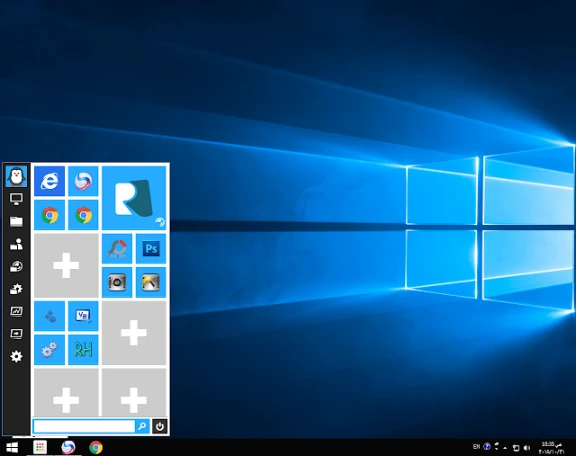Open the folder icon in sidebar
The height and width of the screenshot is (456, 576).
pyautogui.click(x=16, y=222)
